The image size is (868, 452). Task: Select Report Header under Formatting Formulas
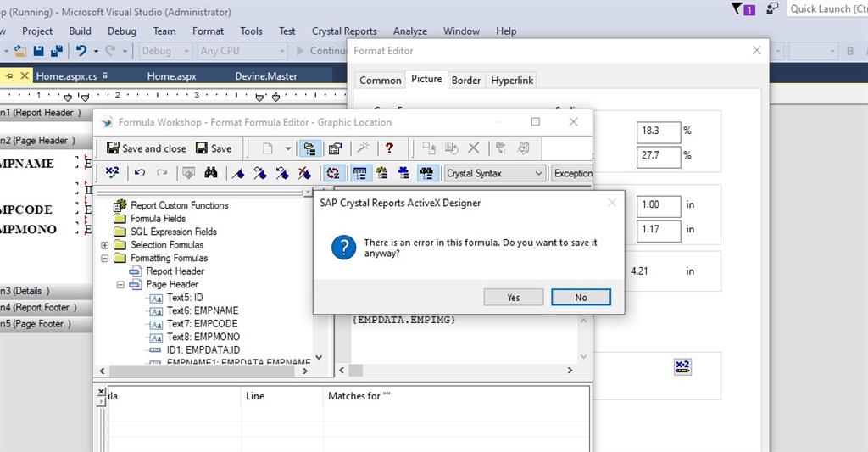point(175,271)
